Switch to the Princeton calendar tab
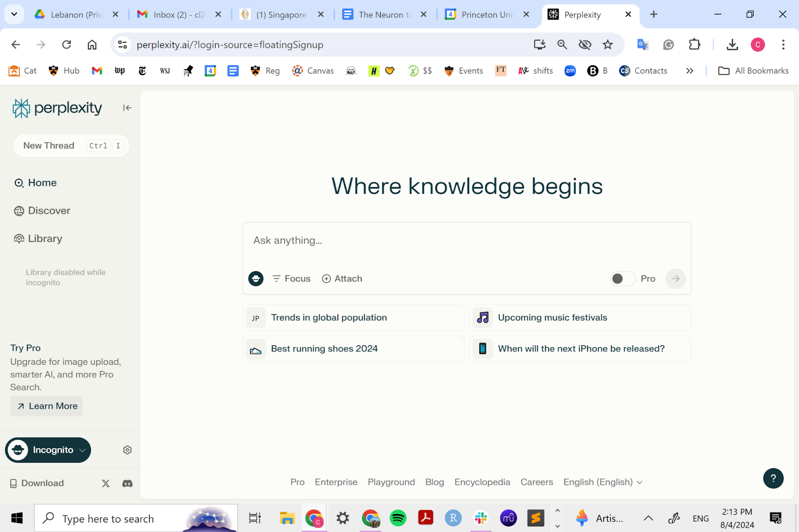Viewport: 799px width, 532px height. (x=487, y=14)
